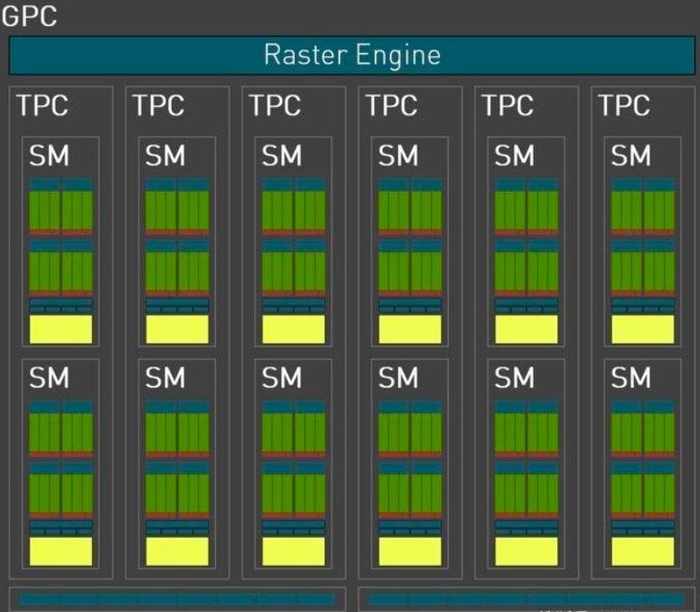This screenshot has height=612, width=700.
Task: Click the bottom SM label in last TPC
Action: click(630, 378)
